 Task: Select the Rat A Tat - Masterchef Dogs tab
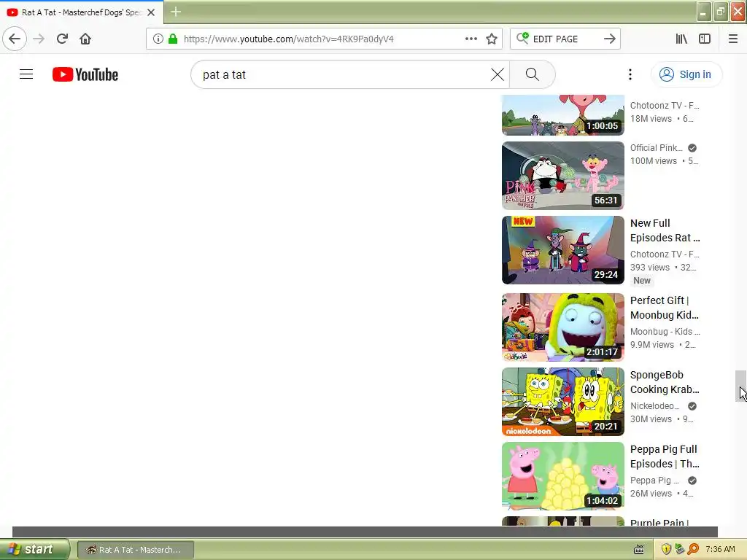pos(81,12)
